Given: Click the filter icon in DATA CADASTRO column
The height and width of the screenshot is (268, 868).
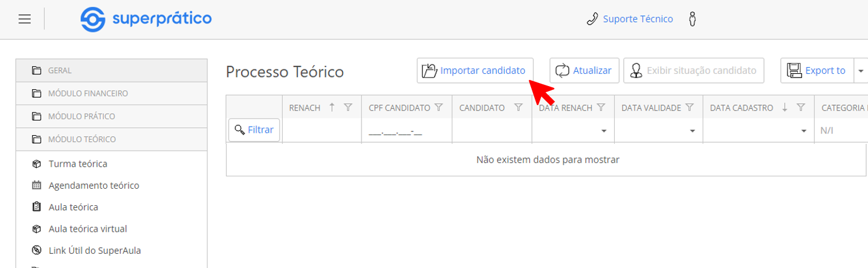Looking at the screenshot, I should 800,108.
